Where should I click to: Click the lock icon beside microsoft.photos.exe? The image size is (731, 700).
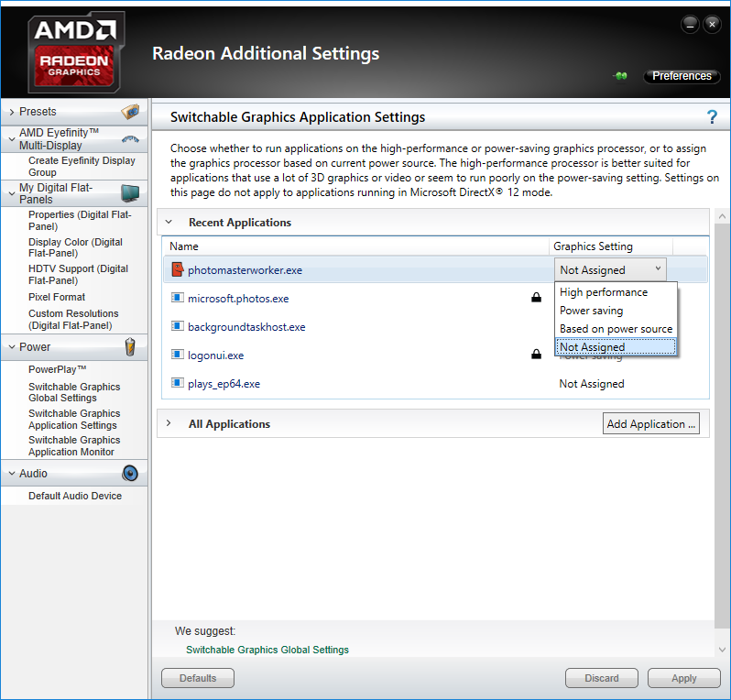pos(536,298)
